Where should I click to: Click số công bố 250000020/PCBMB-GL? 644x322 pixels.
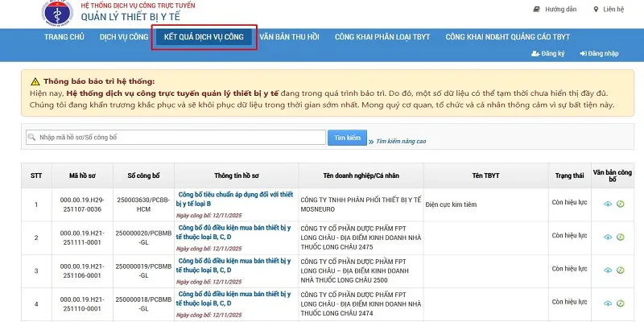pos(143,237)
